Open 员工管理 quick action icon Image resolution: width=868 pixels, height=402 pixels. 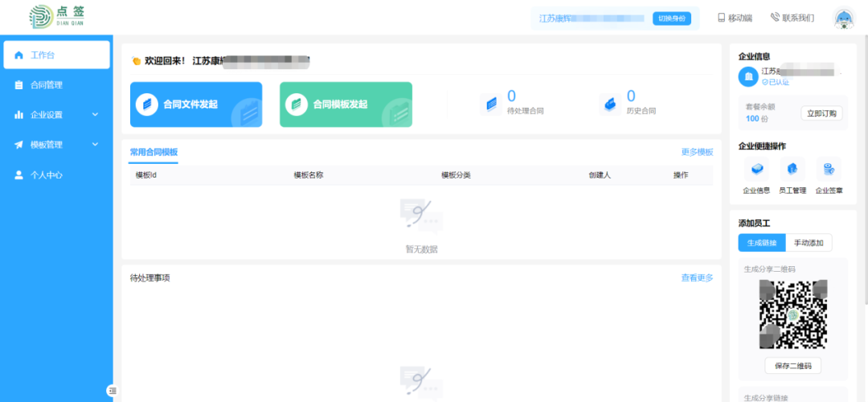coord(792,169)
